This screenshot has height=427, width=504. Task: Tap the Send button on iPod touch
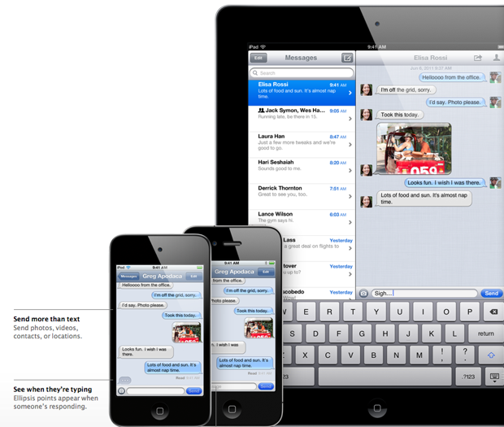tap(193, 391)
